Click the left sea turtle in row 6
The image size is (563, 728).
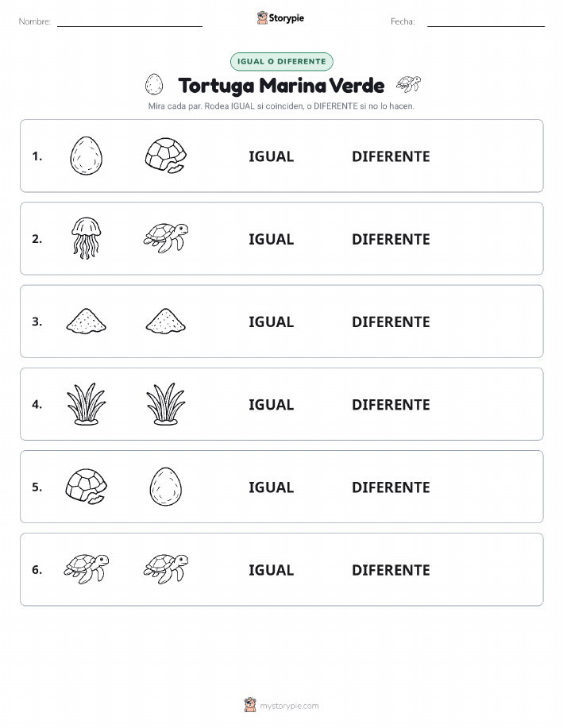(86, 568)
